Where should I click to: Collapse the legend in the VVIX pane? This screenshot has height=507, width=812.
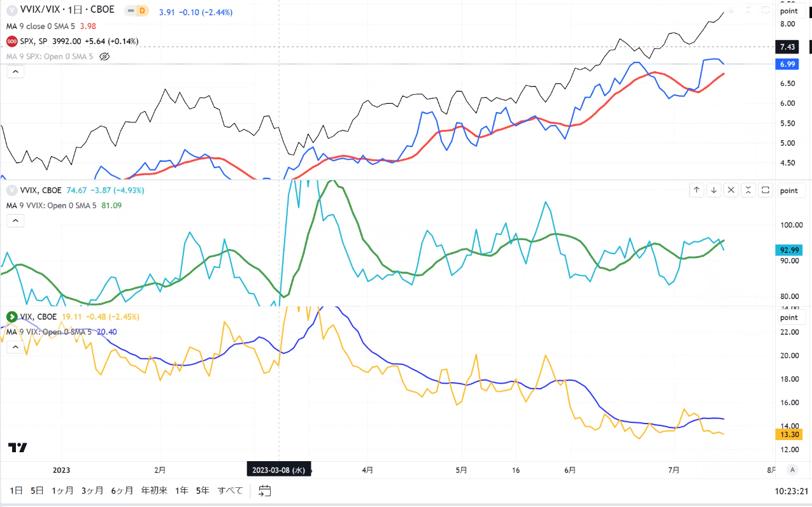click(15, 220)
